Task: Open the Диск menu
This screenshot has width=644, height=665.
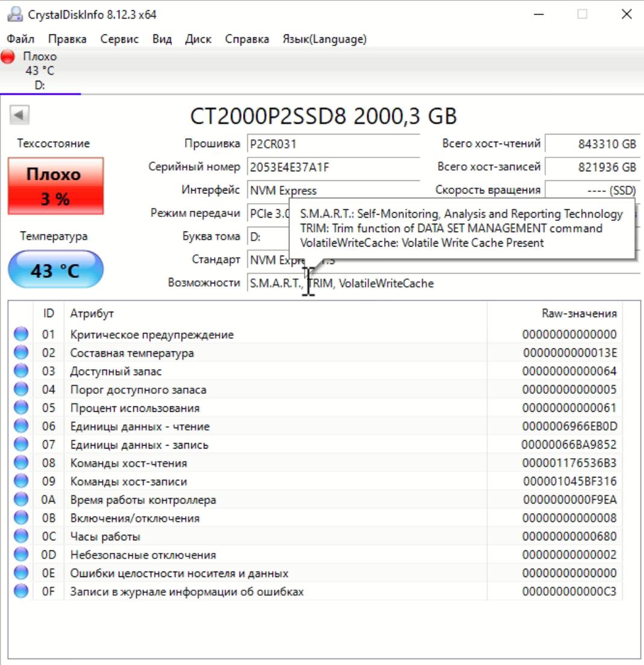Action: 198,39
